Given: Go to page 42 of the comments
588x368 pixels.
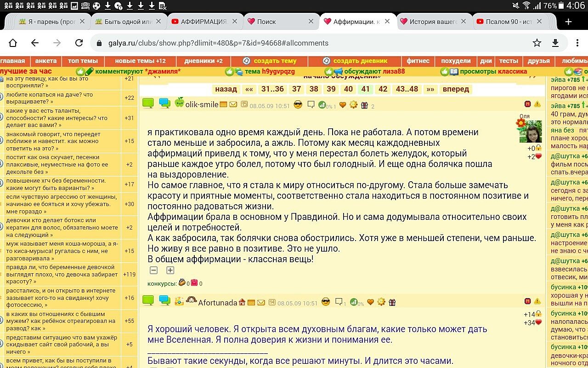Looking at the screenshot, I should pos(383,89).
